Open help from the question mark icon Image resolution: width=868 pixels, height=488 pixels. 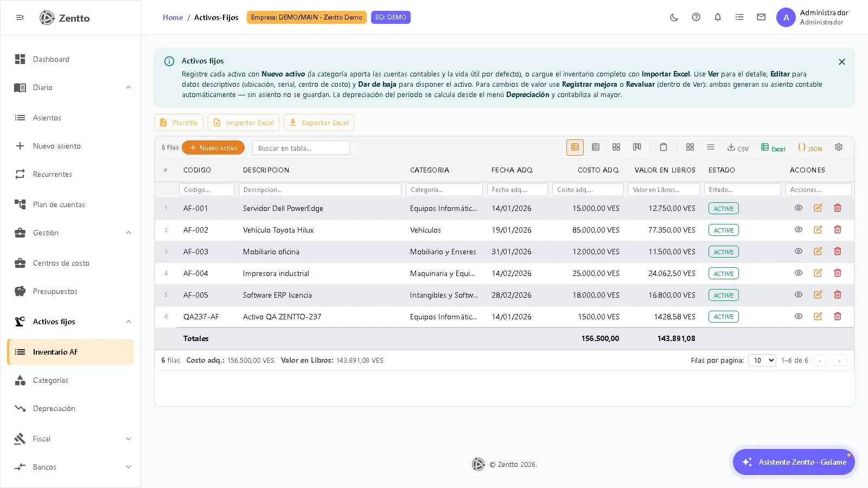pyautogui.click(x=696, y=17)
